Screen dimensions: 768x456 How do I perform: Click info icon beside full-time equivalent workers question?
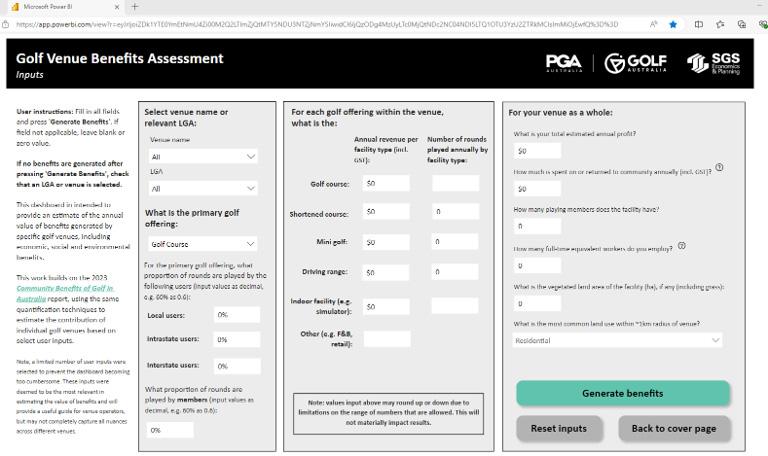click(x=681, y=246)
